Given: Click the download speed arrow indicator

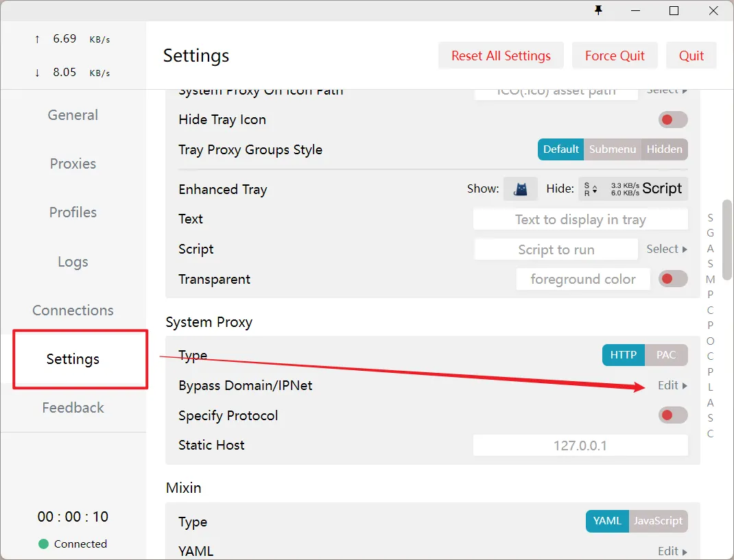Looking at the screenshot, I should (x=37, y=73).
